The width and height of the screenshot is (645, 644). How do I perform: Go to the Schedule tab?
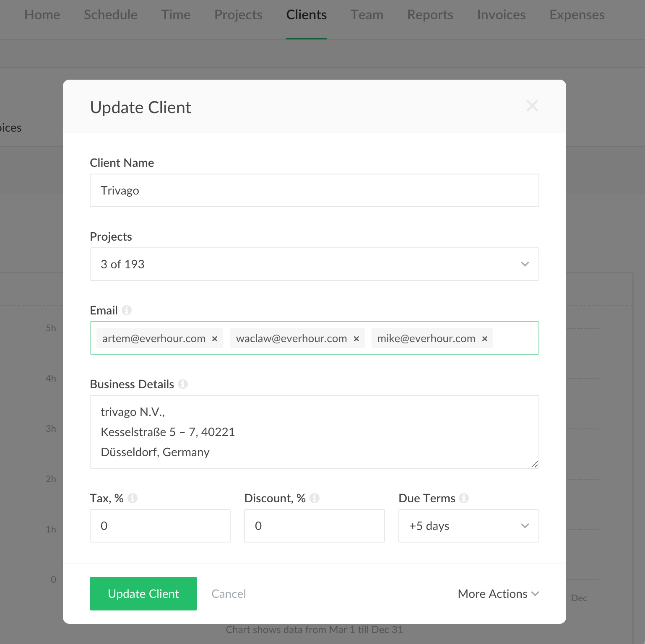click(x=110, y=15)
